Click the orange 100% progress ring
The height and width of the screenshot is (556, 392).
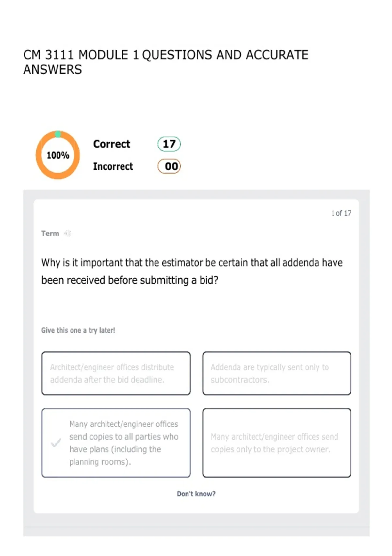point(58,155)
